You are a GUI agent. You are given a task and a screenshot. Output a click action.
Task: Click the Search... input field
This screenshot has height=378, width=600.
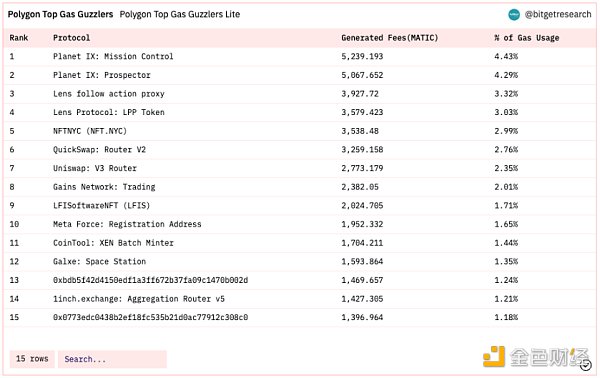coord(112,359)
